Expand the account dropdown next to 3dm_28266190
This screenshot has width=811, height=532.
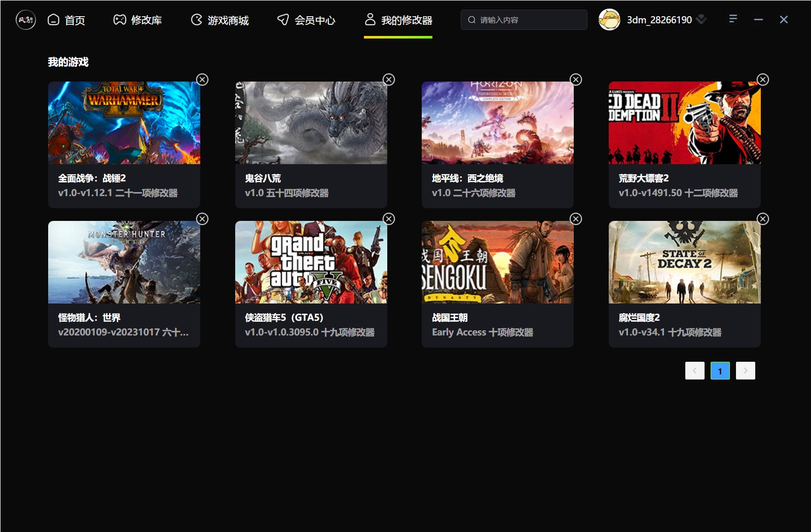point(702,20)
